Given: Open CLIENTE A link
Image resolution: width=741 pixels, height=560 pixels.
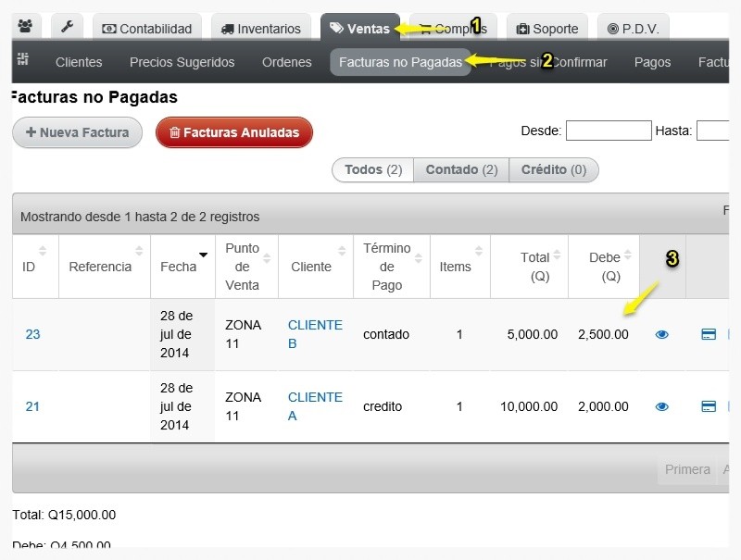Looking at the screenshot, I should pos(315,406).
